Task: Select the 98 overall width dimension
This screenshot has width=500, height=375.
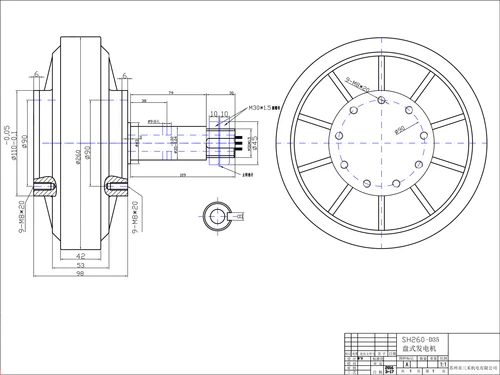Action: pos(80,273)
